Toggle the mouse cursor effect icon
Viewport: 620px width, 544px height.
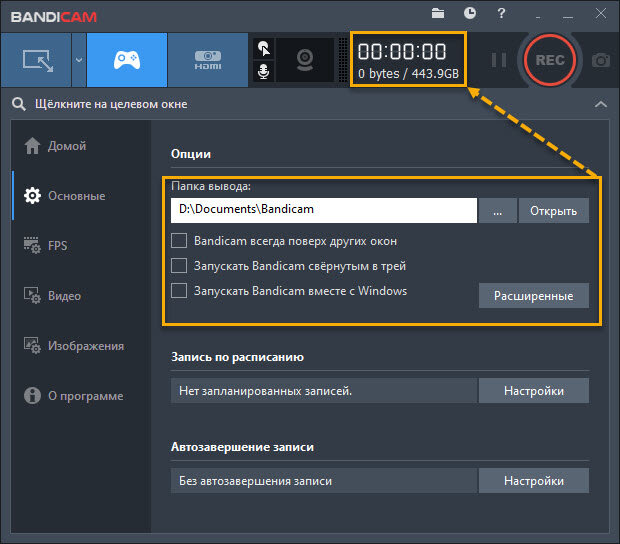263,48
